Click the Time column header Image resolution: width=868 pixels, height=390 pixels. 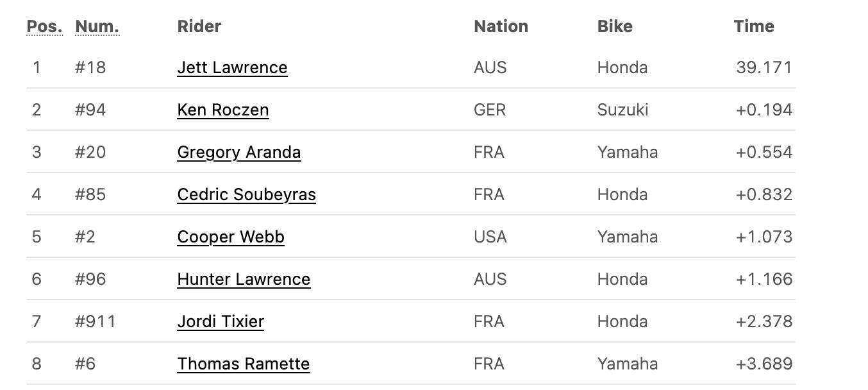pos(754,26)
